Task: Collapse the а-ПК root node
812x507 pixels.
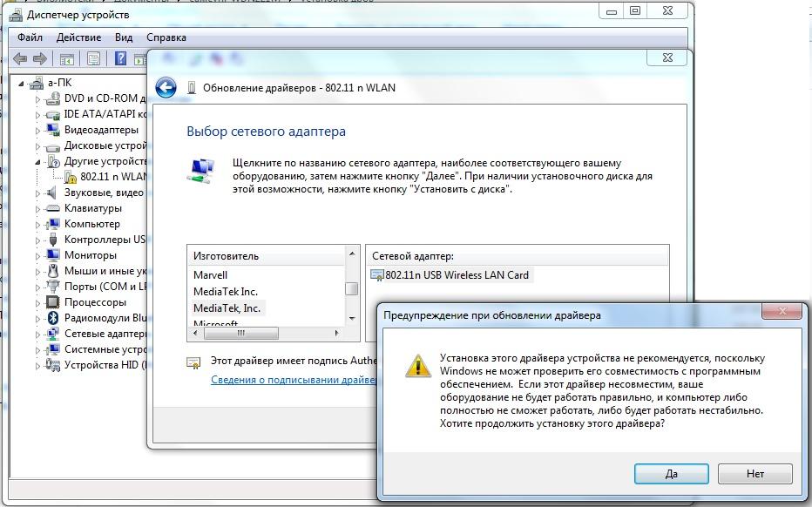Action: point(21,84)
